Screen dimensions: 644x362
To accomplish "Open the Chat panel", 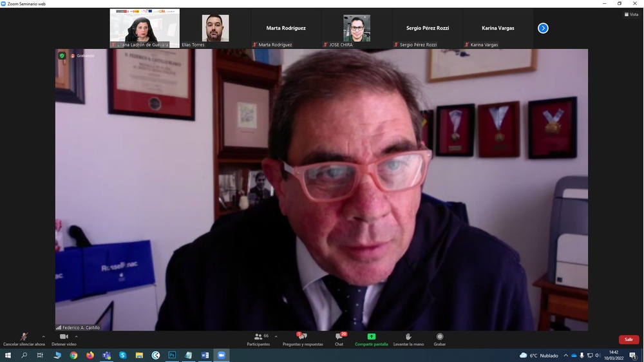I will (x=339, y=337).
